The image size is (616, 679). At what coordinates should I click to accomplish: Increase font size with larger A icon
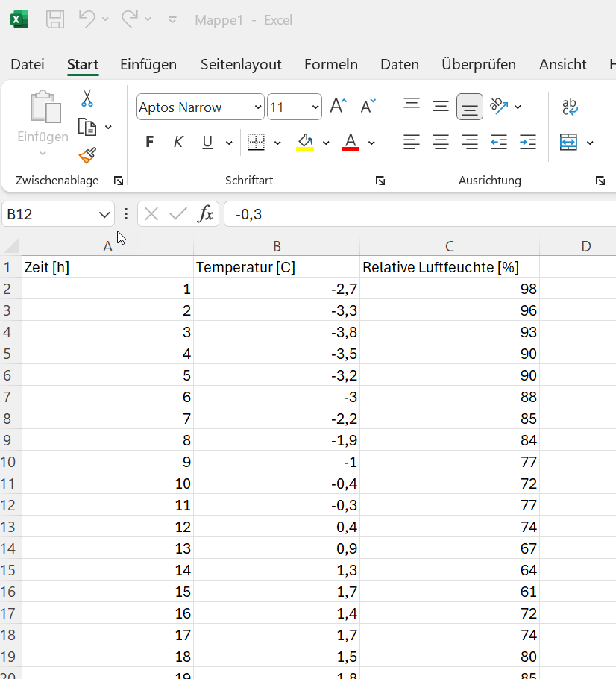pyautogui.click(x=339, y=106)
